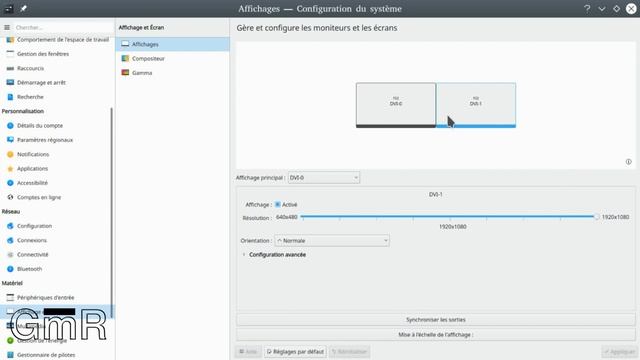Viewport: 640px width, 360px height.
Task: Select Affichages in the module list
Action: click(x=173, y=44)
